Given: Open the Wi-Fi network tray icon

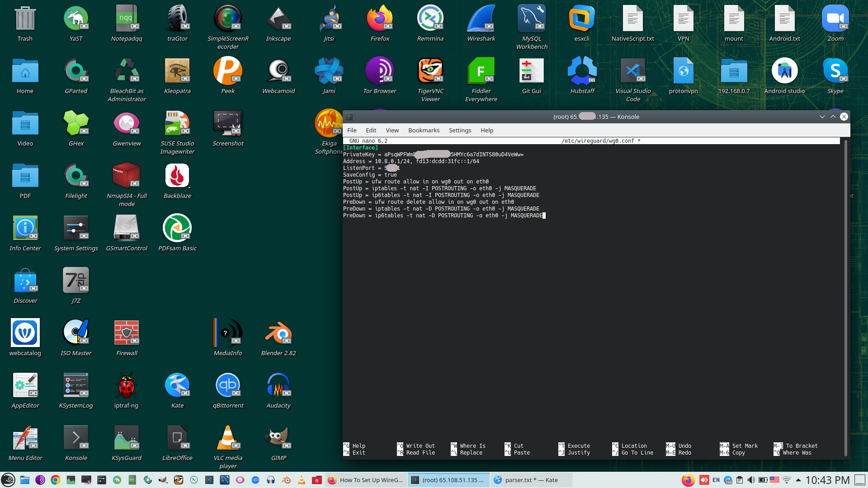Looking at the screenshot, I should (x=787, y=480).
